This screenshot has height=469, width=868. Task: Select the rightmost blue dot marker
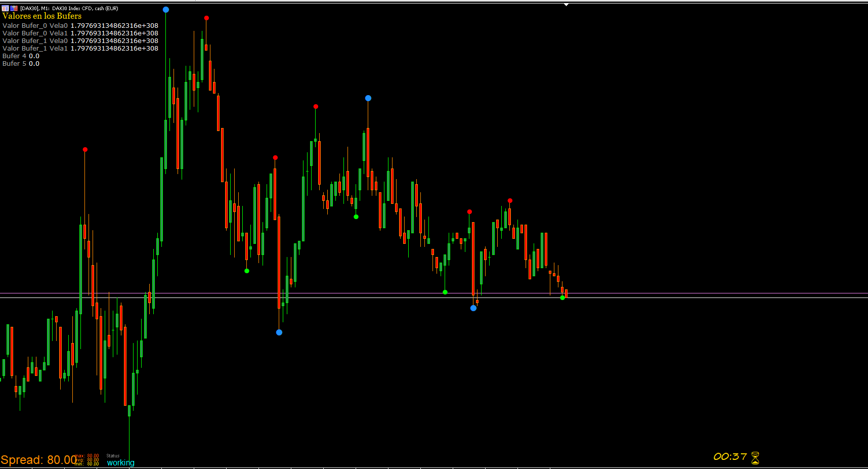pyautogui.click(x=473, y=308)
